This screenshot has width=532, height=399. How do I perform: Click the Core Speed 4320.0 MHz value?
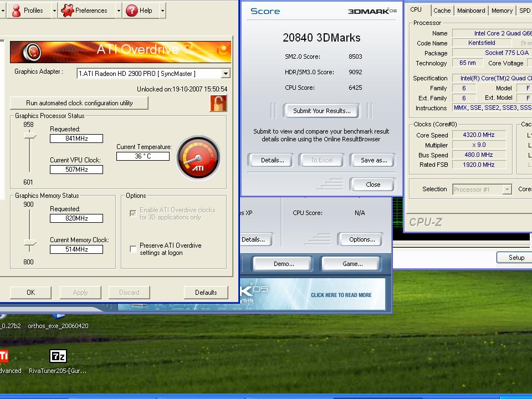pyautogui.click(x=479, y=135)
